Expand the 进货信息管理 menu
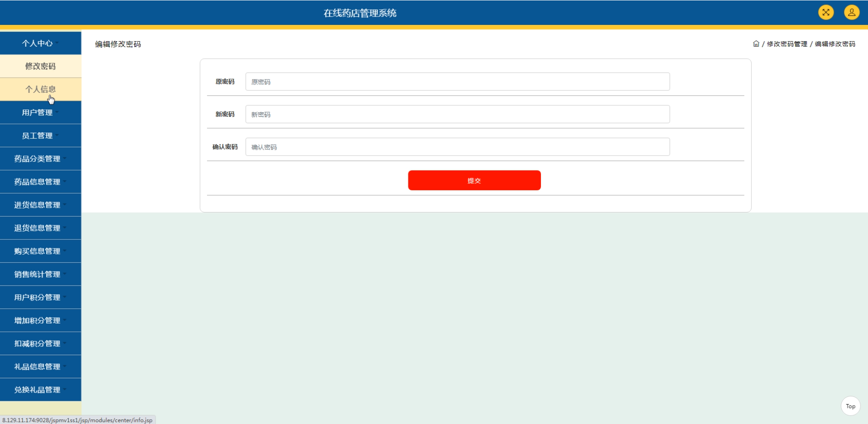Screen dimensions: 868x424 (x=41, y=205)
